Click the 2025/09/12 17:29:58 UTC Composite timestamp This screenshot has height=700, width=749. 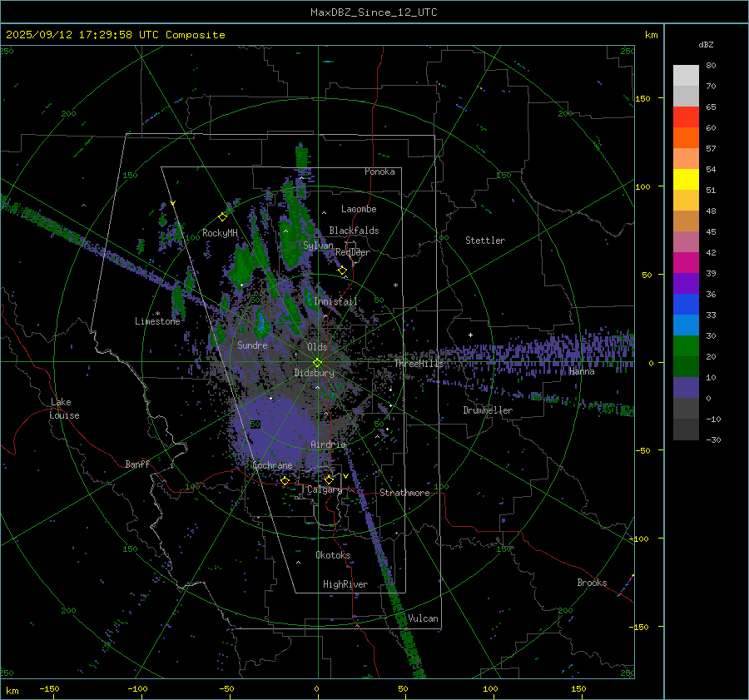point(115,35)
